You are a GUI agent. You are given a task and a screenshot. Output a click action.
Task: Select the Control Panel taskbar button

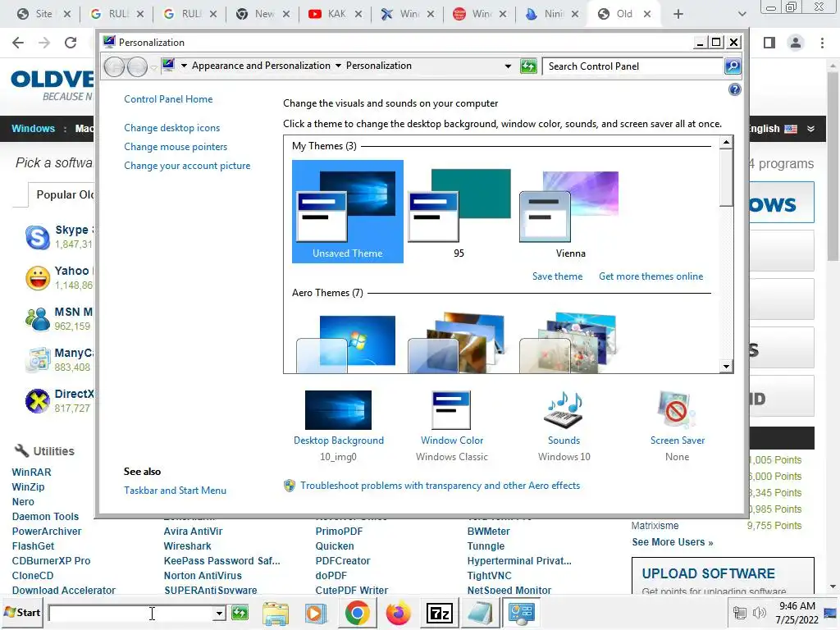pyautogui.click(x=521, y=612)
